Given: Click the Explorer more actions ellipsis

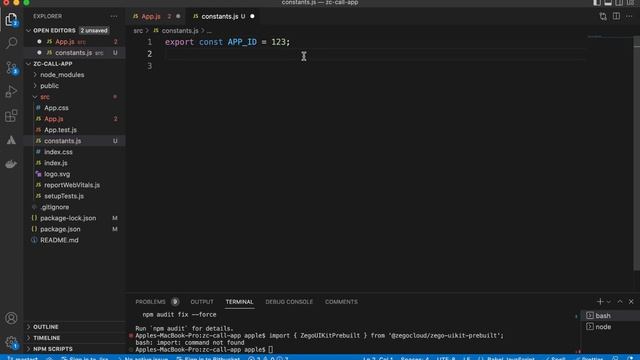Looking at the screenshot, I should [114, 16].
